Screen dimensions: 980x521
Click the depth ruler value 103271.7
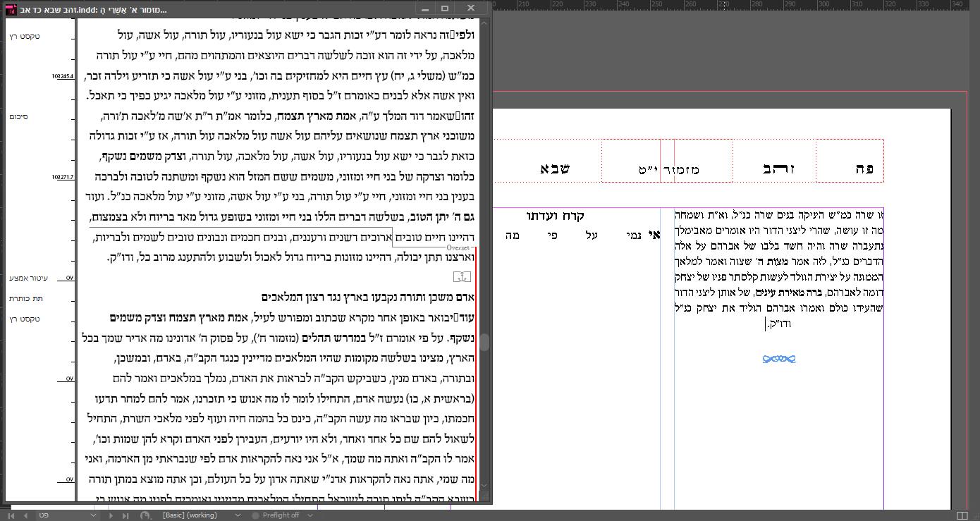(x=62, y=178)
